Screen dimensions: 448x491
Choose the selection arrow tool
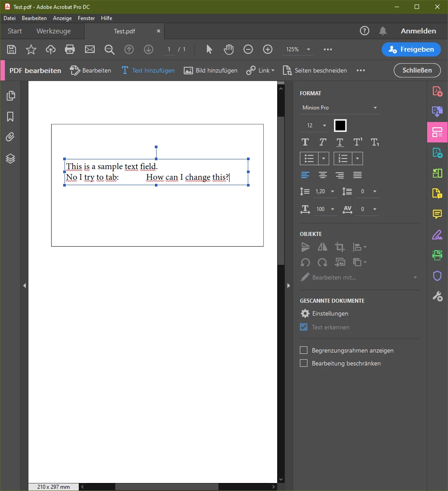tap(209, 49)
